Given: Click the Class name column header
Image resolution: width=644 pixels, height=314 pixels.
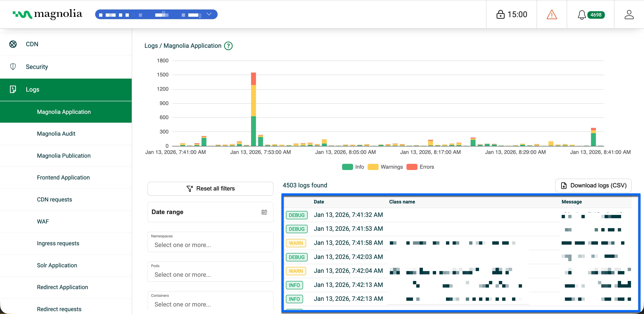Looking at the screenshot, I should pyautogui.click(x=402, y=202).
